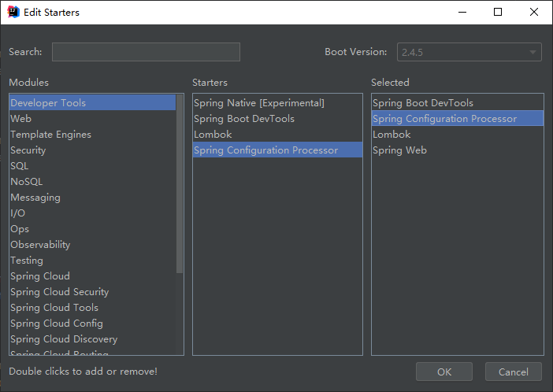
Task: Open the Boot Version dropdown
Action: pos(469,52)
